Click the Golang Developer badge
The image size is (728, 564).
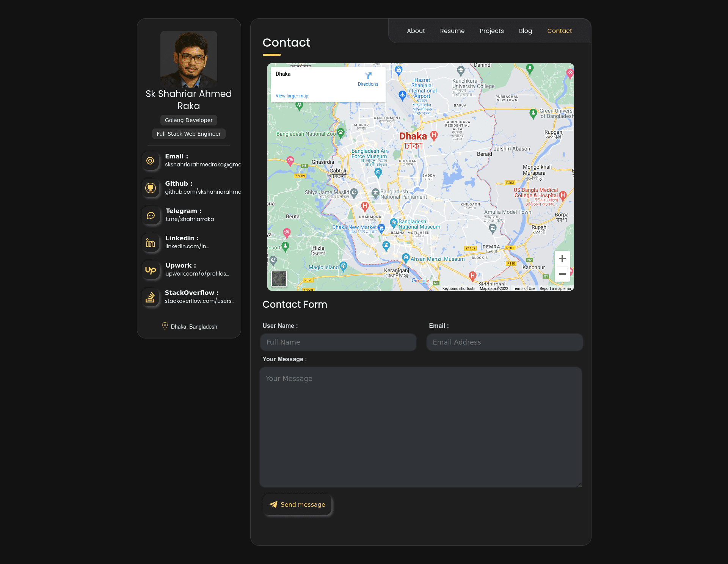pos(189,120)
